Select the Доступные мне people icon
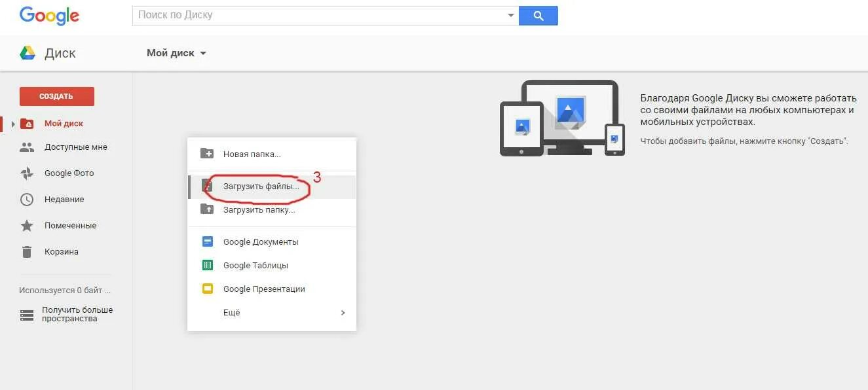Screen dimensions: 868x390 pos(28,147)
